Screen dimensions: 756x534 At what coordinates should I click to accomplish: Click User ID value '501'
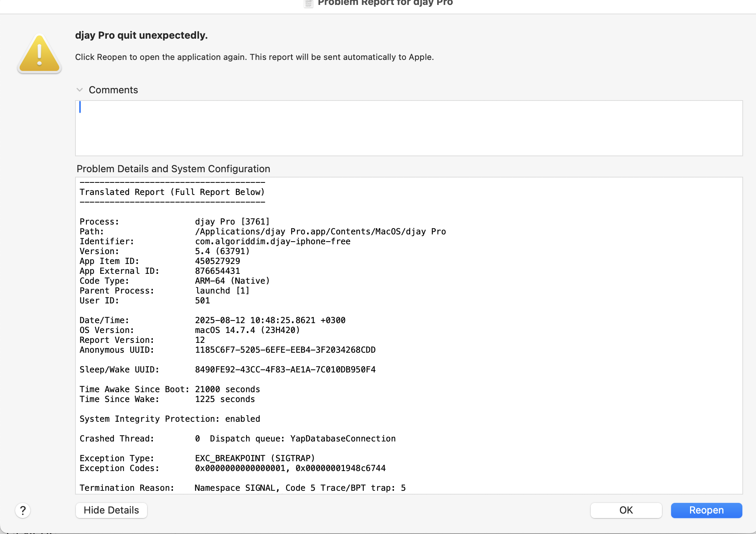coord(202,300)
